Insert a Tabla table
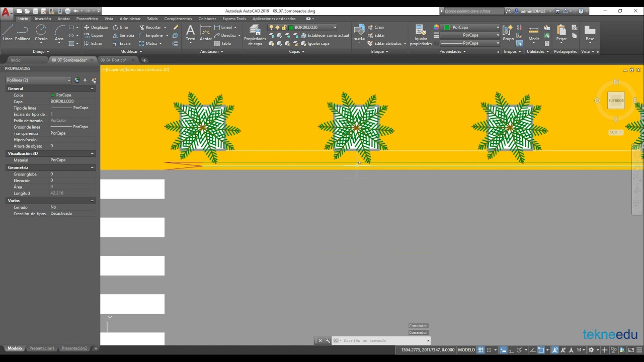 point(222,44)
